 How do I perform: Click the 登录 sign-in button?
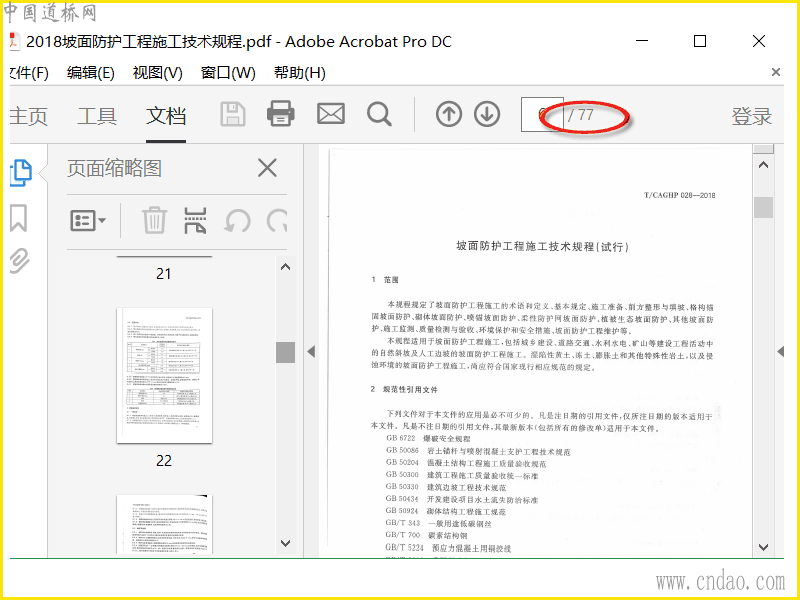752,116
